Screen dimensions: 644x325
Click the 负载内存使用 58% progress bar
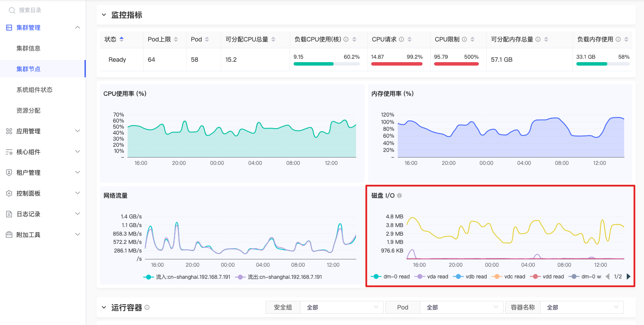coord(603,64)
